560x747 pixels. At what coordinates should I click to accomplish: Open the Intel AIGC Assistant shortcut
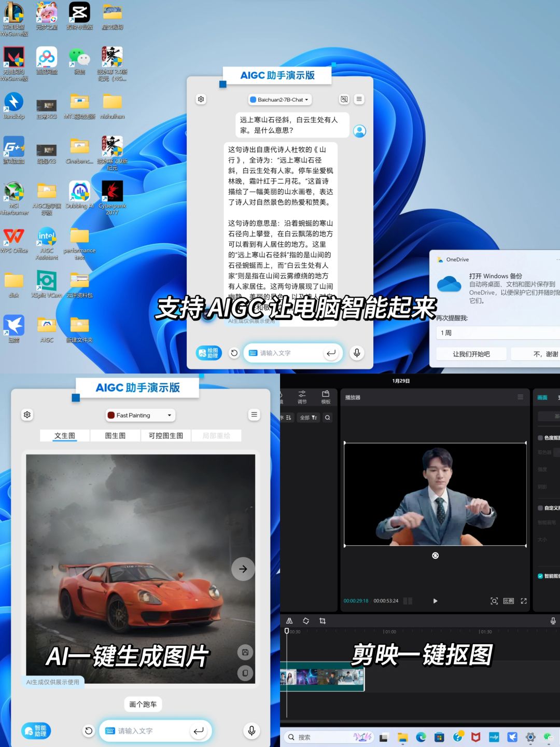47,243
